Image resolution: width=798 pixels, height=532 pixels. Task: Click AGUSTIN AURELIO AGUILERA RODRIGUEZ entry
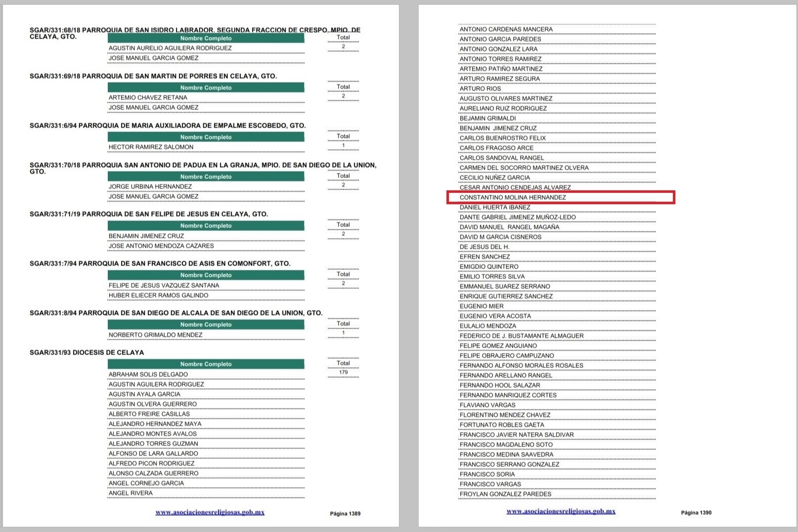170,48
